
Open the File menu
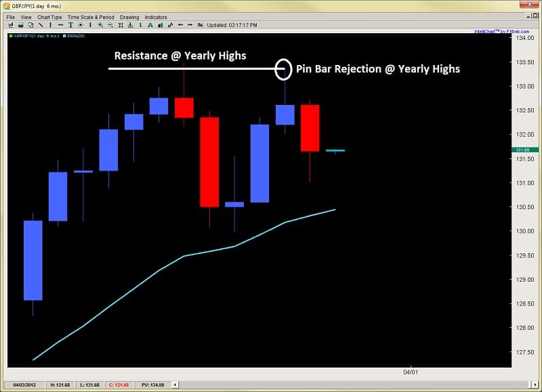click(11, 17)
